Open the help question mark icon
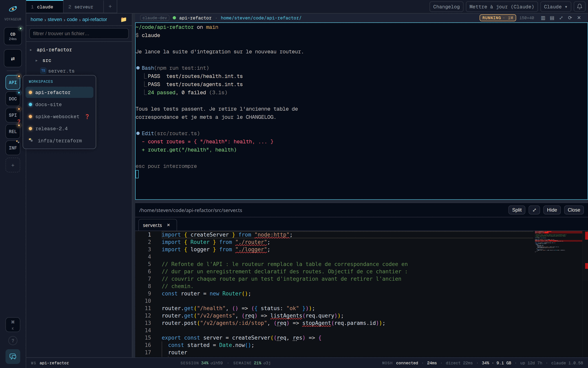 pos(13,341)
